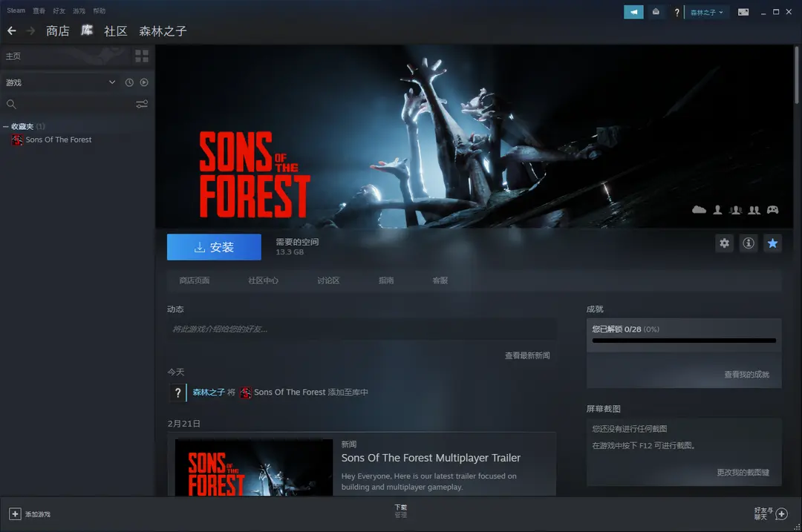Click the 安装 install button
This screenshot has height=532, width=802.
click(x=214, y=247)
